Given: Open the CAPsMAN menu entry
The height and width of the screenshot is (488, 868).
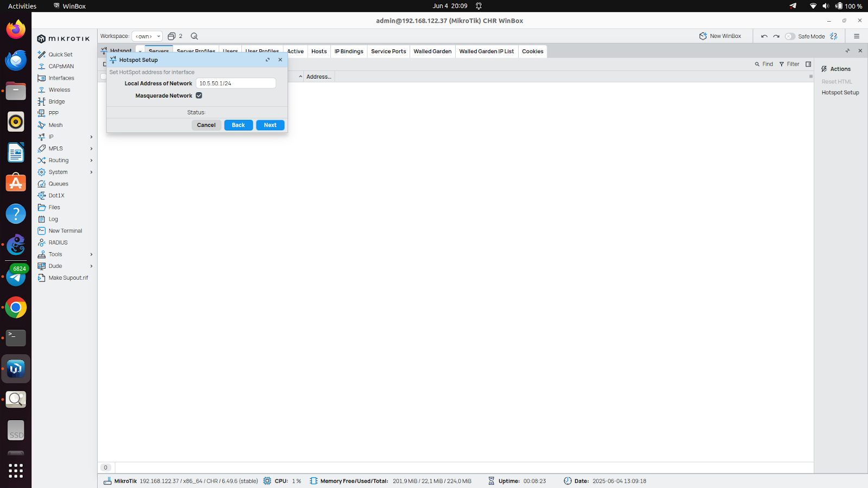Looking at the screenshot, I should click(61, 66).
